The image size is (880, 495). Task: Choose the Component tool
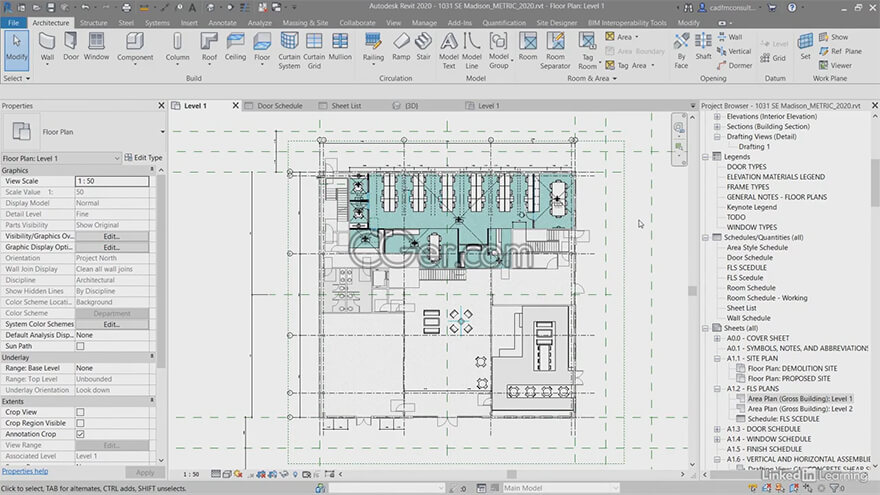coord(135,47)
